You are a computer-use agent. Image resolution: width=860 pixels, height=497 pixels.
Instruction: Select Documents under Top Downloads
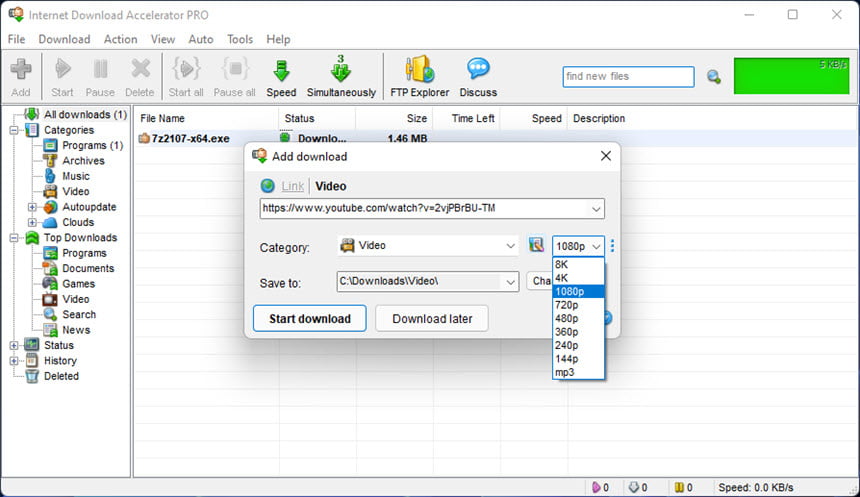point(88,268)
